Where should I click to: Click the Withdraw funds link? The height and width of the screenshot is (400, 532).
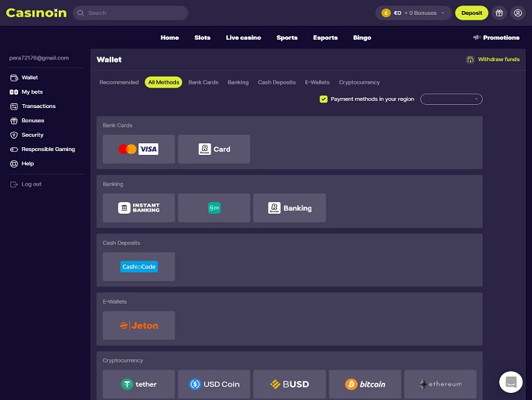coord(493,59)
